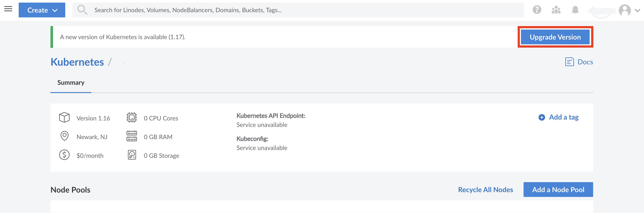Click the CPU cores chip icon
Screen dimensions: 644x213
[x=132, y=117]
